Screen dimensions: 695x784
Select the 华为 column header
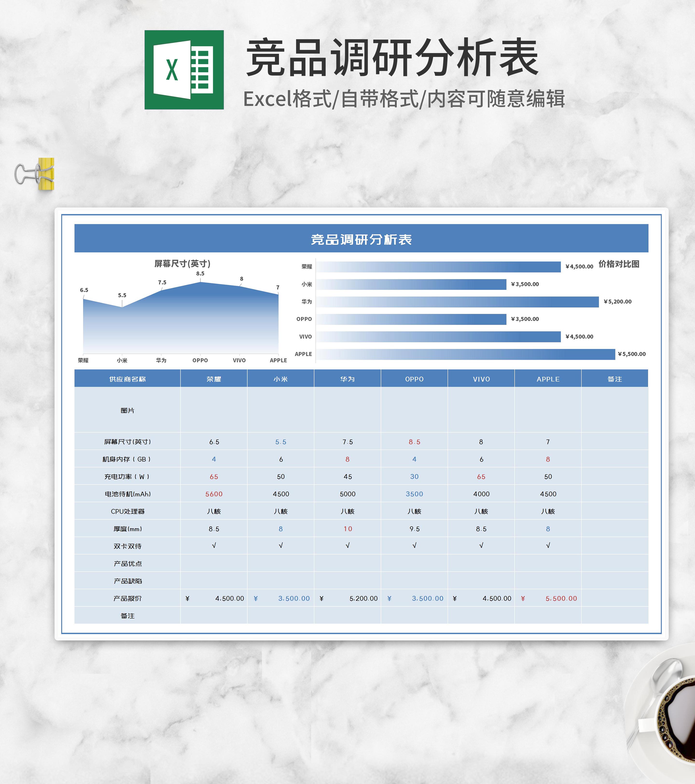point(347,379)
